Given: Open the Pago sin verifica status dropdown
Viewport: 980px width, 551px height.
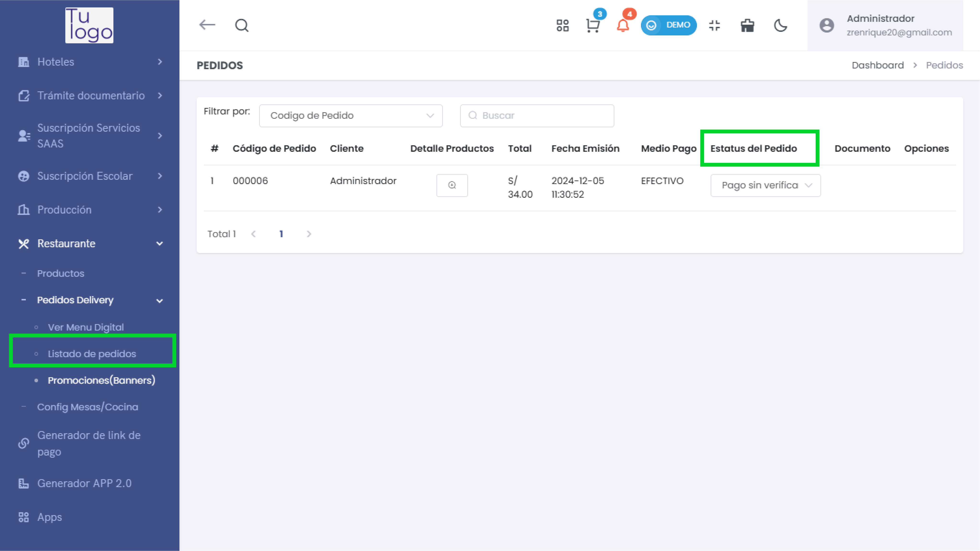Looking at the screenshot, I should click(x=765, y=185).
